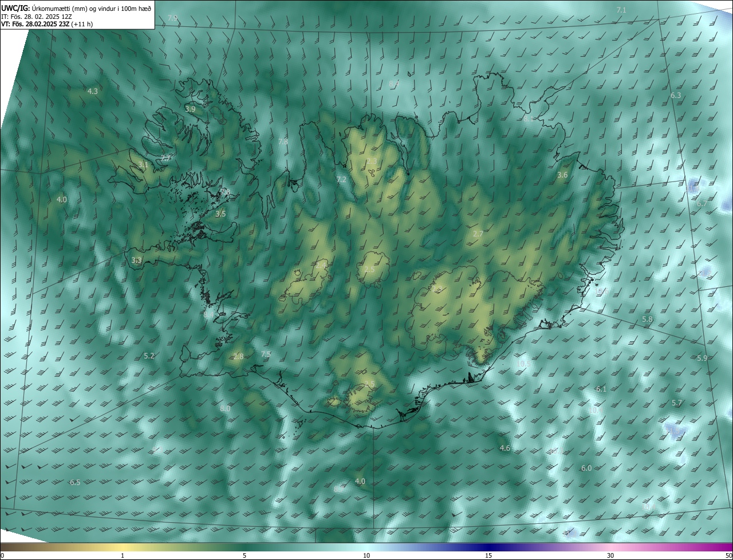The height and width of the screenshot is (560, 733).
Task: Click the map value 5.7
Action: (x=677, y=403)
